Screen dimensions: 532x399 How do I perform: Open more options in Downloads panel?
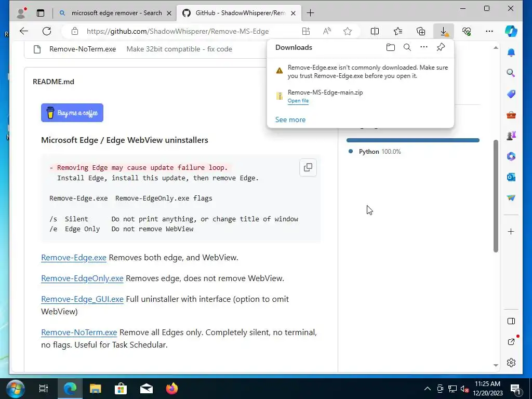(x=424, y=47)
